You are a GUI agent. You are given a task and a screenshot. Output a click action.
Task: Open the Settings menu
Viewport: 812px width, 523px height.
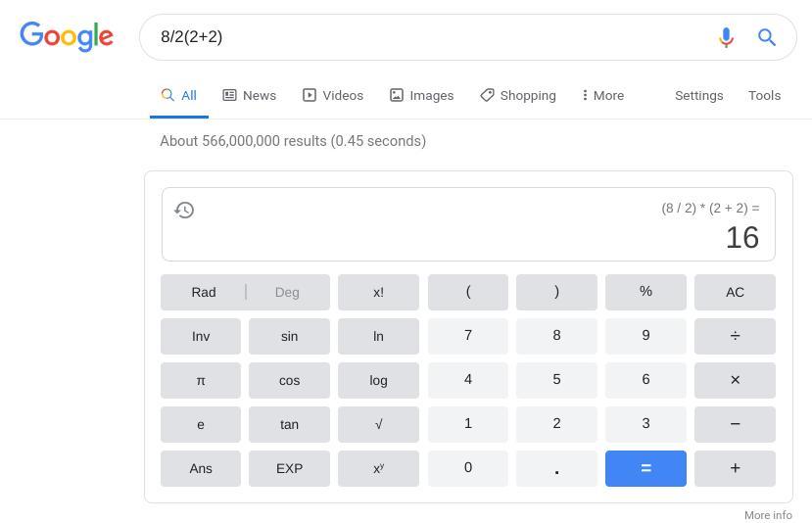pyautogui.click(x=698, y=95)
